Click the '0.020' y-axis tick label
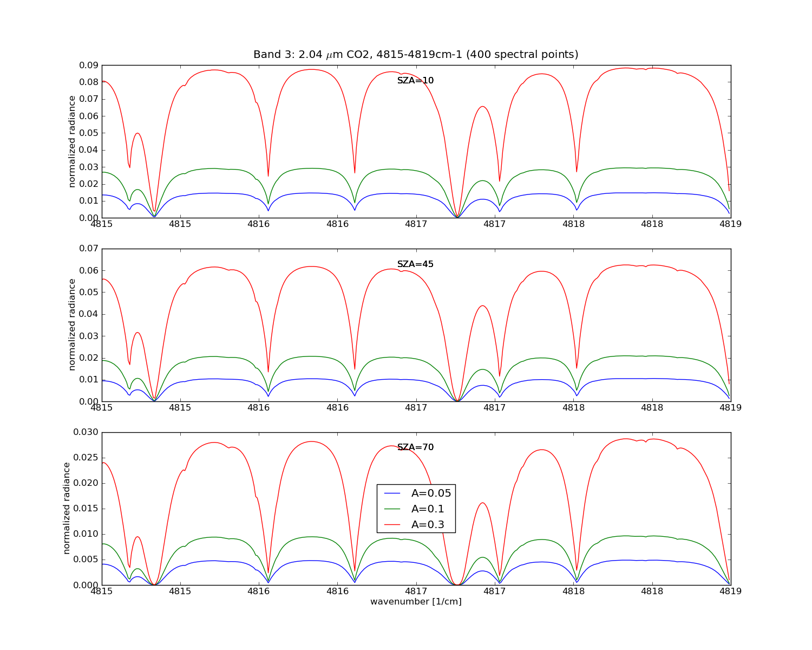 pyautogui.click(x=86, y=483)
